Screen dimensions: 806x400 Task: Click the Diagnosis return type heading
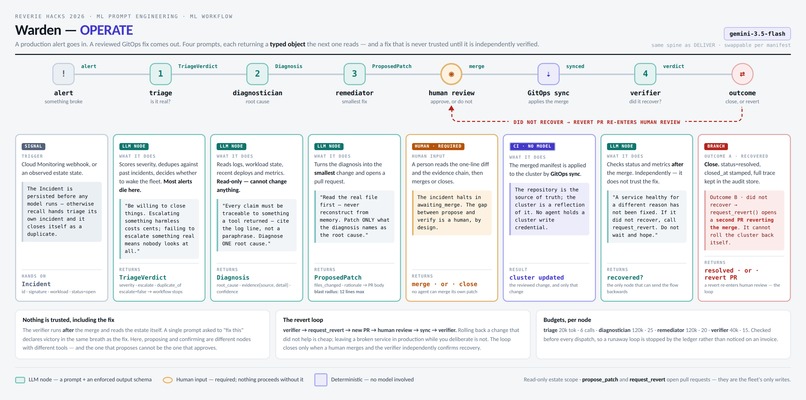tap(233, 277)
